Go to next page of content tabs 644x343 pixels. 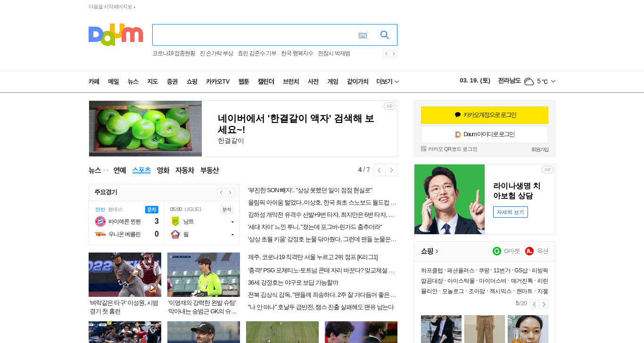point(391,170)
